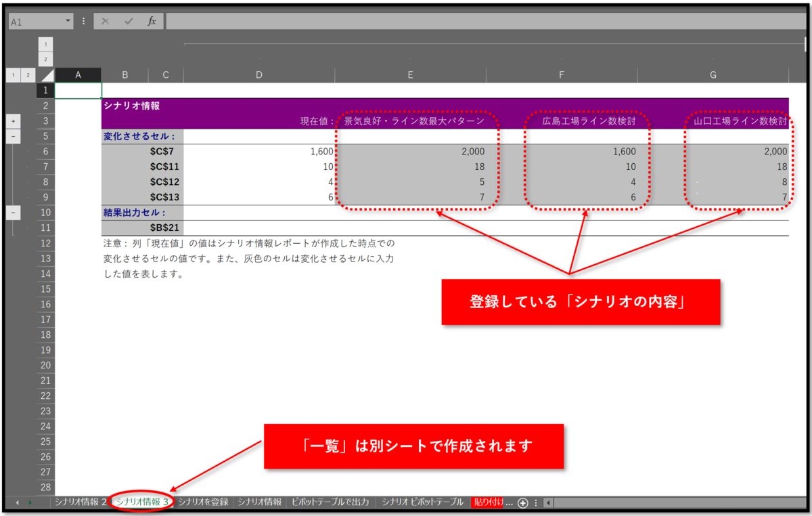
Task: Click the sheet scroll-left arrow at bottom right
Action: (548, 502)
